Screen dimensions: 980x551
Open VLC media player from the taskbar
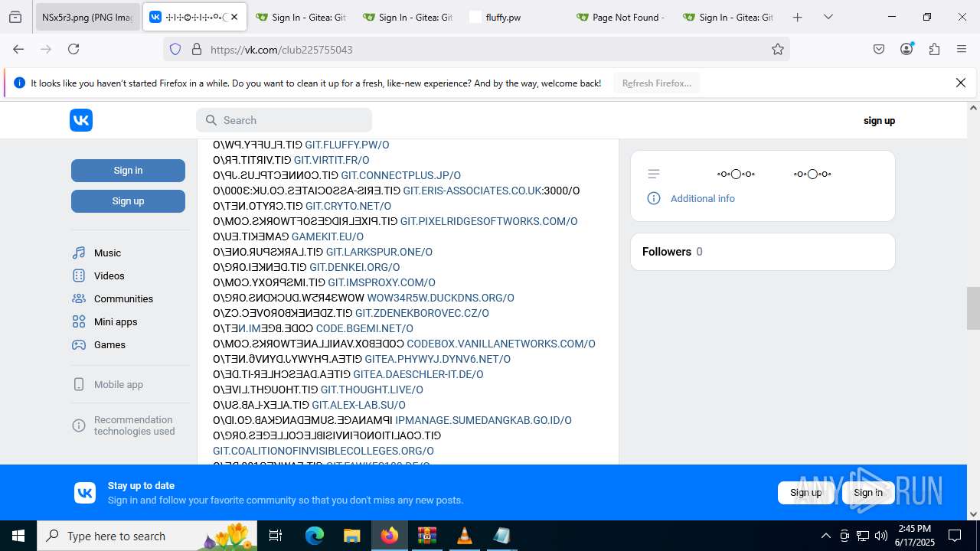click(464, 536)
